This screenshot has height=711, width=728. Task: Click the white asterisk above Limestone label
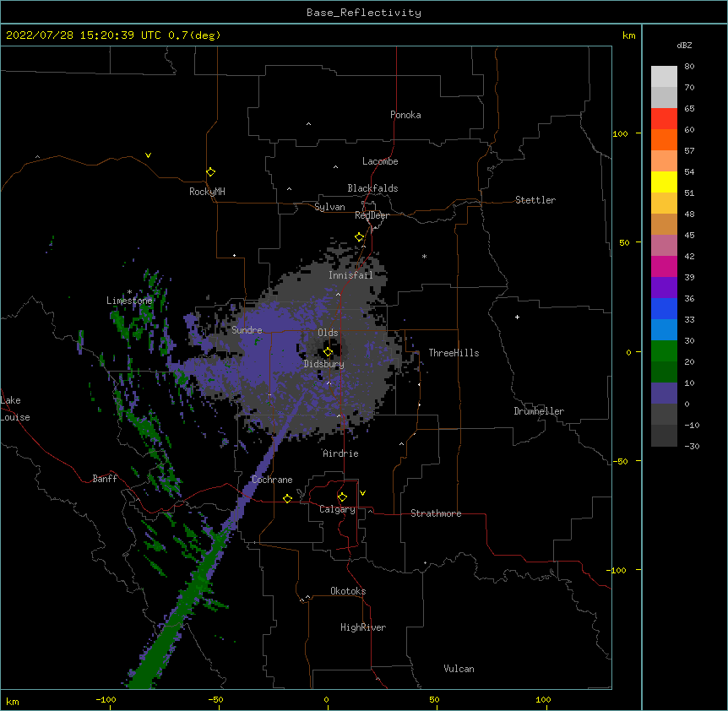[129, 292]
